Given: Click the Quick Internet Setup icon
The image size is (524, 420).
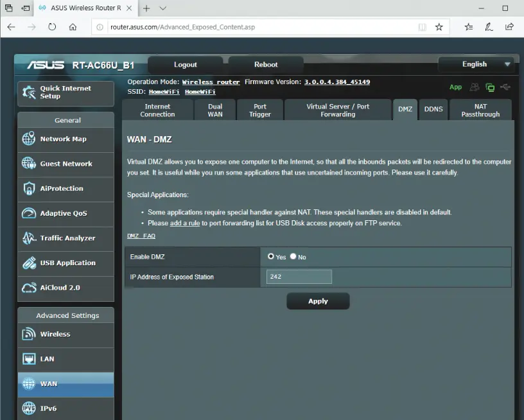Looking at the screenshot, I should click(29, 92).
